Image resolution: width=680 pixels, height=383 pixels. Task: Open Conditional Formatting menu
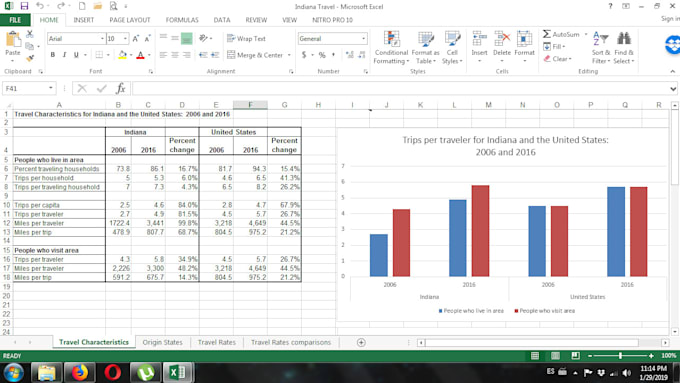click(x=391, y=48)
